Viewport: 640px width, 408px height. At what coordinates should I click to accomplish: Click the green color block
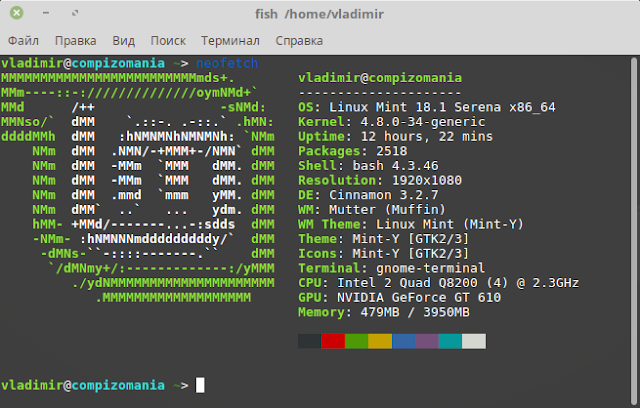pos(356,341)
